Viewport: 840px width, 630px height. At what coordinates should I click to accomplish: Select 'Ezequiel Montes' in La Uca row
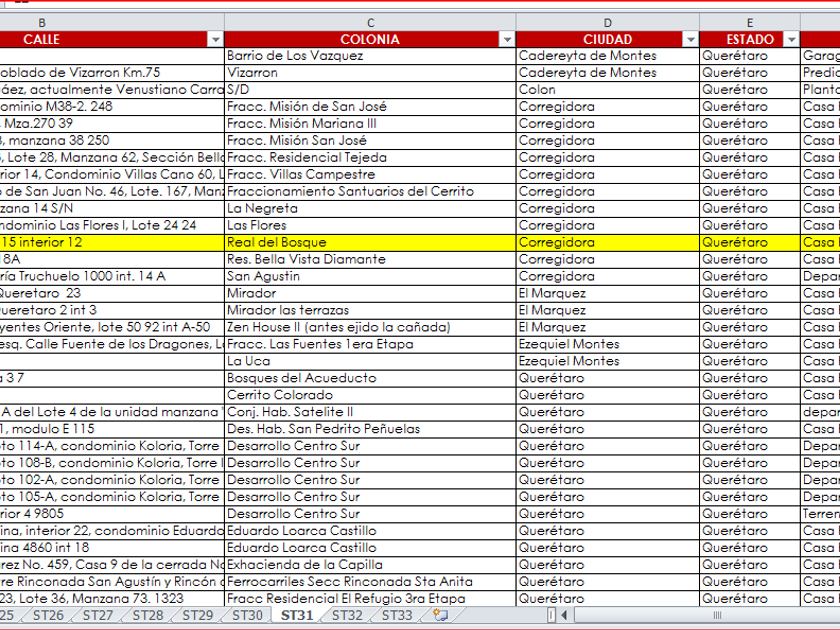click(x=608, y=361)
